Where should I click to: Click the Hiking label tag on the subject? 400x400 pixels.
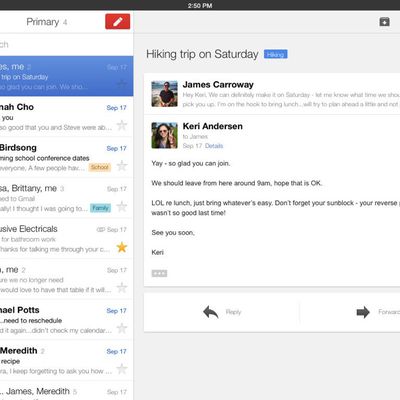pyautogui.click(x=275, y=54)
